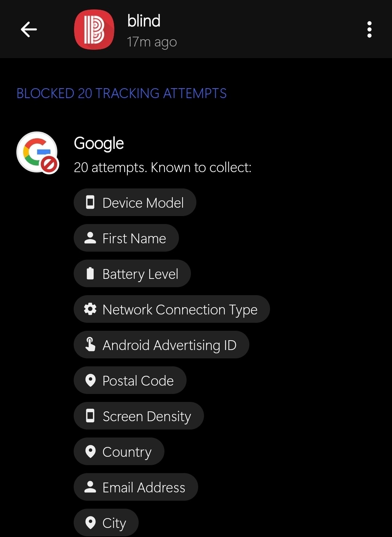Tap the Email Address data chip
The image size is (392, 537).
point(136,487)
